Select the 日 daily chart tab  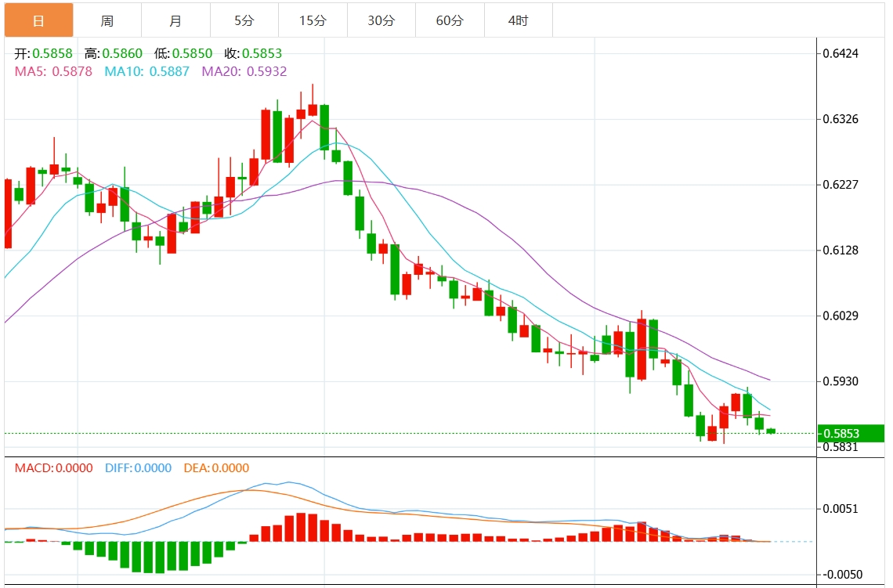(x=38, y=20)
